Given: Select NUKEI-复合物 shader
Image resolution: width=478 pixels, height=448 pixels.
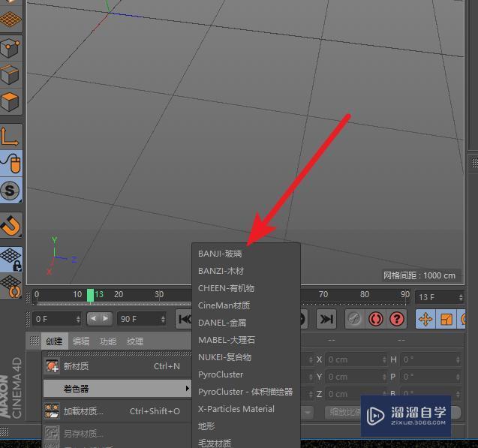Looking at the screenshot, I should [x=246, y=357].
